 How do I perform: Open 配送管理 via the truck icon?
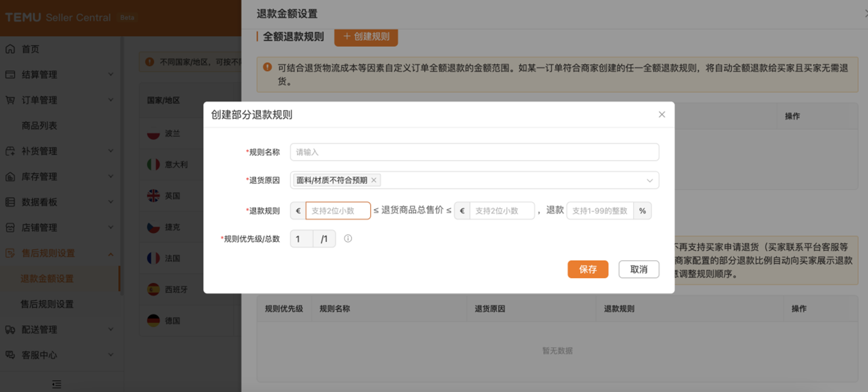tap(10, 329)
